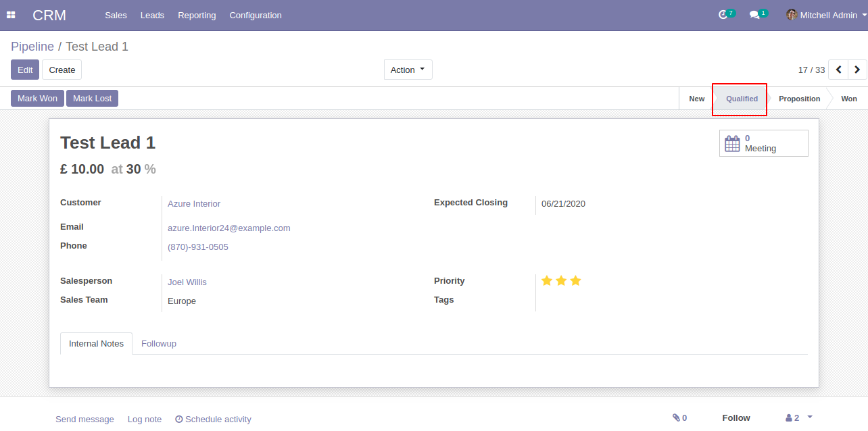Click Send message
Image resolution: width=868 pixels, height=431 pixels.
pos(85,419)
